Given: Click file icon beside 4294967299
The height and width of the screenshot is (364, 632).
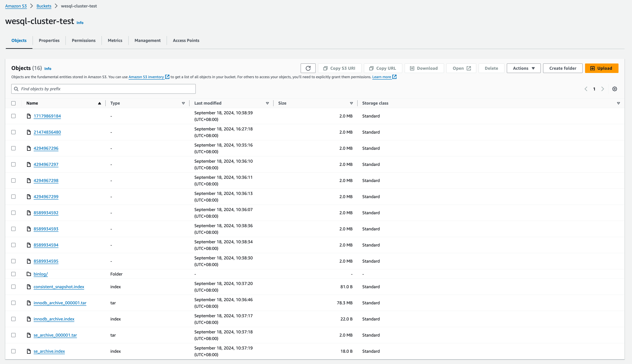Looking at the screenshot, I should (29, 197).
